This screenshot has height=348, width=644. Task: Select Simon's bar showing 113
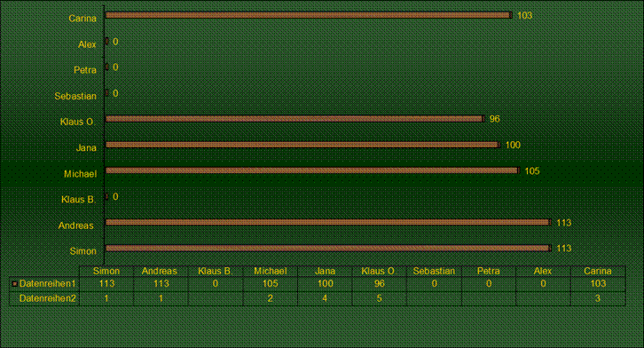click(x=328, y=249)
